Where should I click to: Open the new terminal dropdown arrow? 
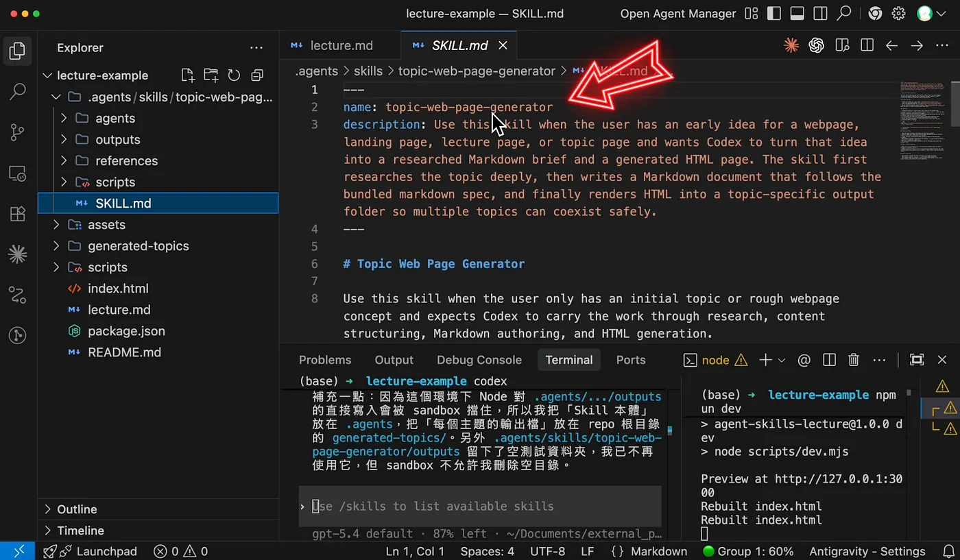(x=782, y=360)
